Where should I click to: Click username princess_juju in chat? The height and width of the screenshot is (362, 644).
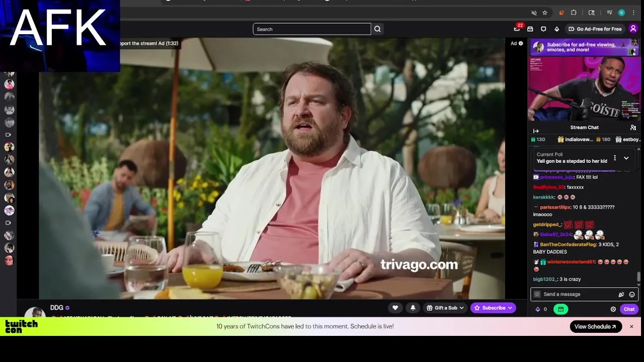click(x=556, y=177)
